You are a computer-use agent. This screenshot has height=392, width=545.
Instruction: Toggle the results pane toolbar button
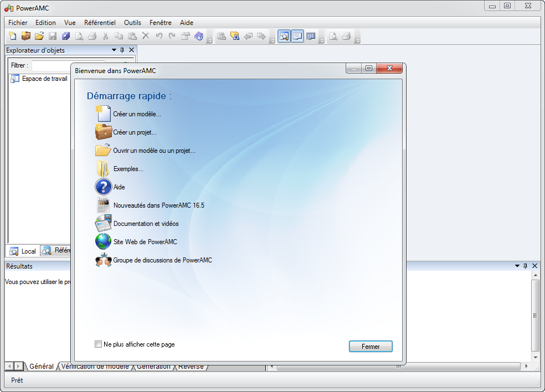coord(297,36)
